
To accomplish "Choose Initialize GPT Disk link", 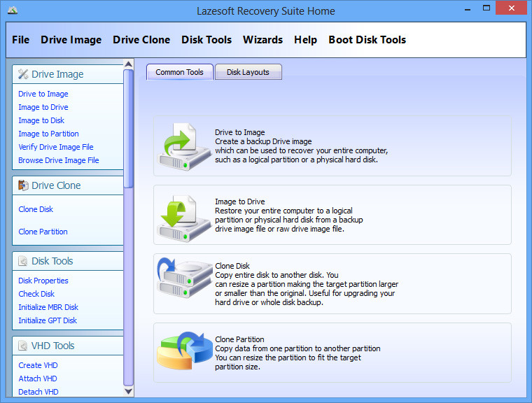I will pyautogui.click(x=48, y=320).
